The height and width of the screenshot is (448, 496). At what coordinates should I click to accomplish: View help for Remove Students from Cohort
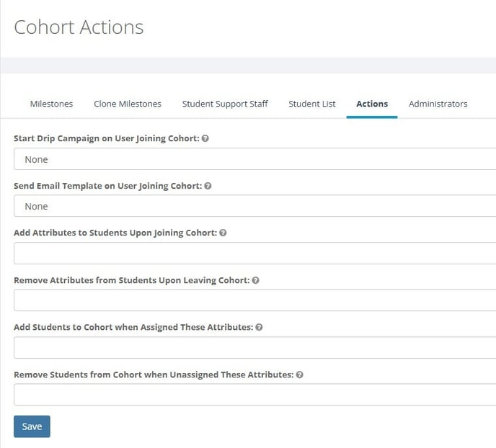point(299,375)
